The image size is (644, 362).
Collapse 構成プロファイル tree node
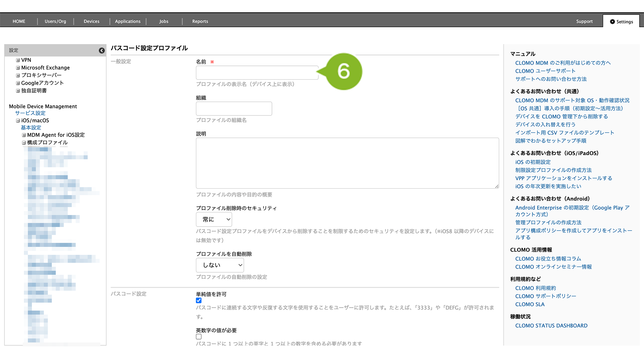[x=24, y=143]
